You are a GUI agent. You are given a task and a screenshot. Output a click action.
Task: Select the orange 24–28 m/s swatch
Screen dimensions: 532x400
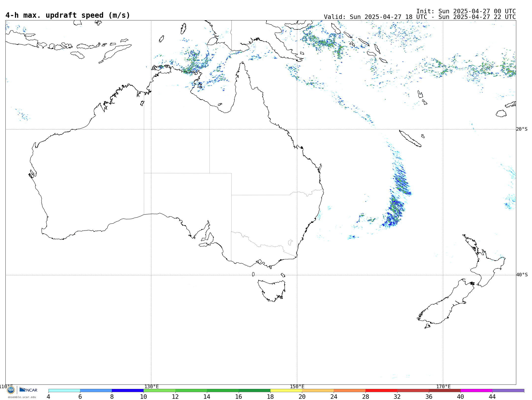tap(350, 391)
